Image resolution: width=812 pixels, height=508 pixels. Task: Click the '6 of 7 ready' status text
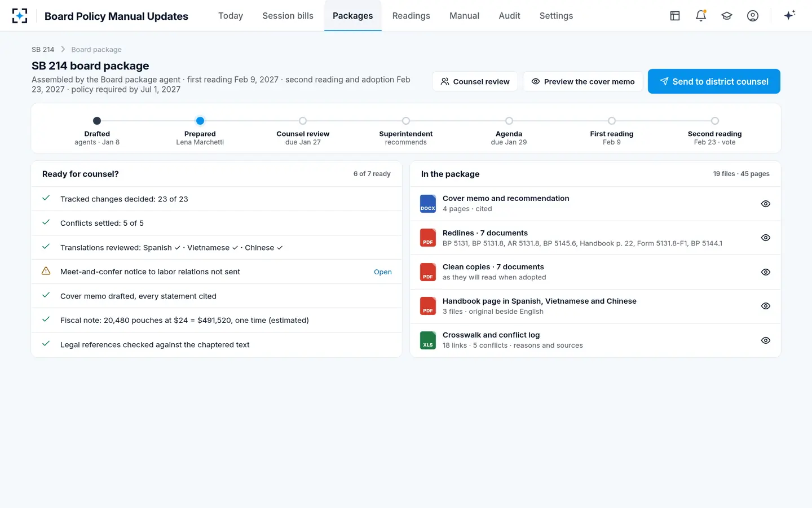(372, 174)
